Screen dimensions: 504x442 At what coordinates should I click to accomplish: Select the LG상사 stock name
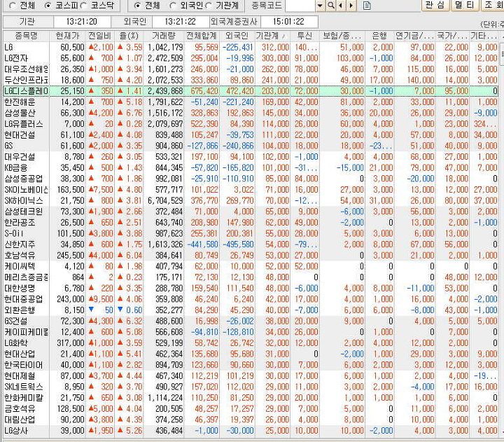[15, 431]
